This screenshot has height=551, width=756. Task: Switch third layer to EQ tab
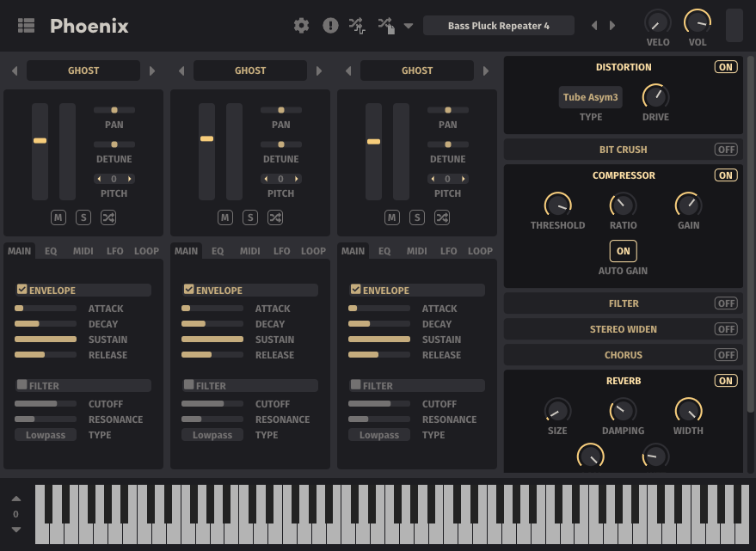tap(384, 251)
